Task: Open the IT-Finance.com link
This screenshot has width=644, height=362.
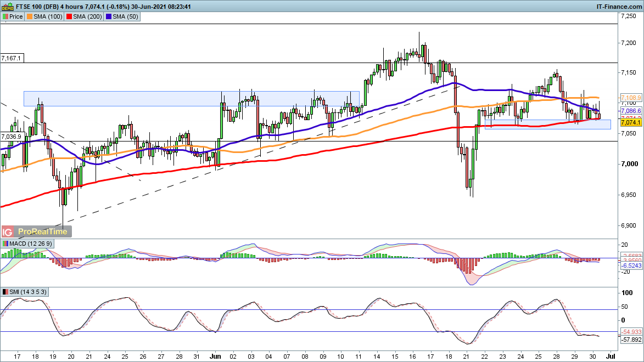Action: tap(619, 6)
